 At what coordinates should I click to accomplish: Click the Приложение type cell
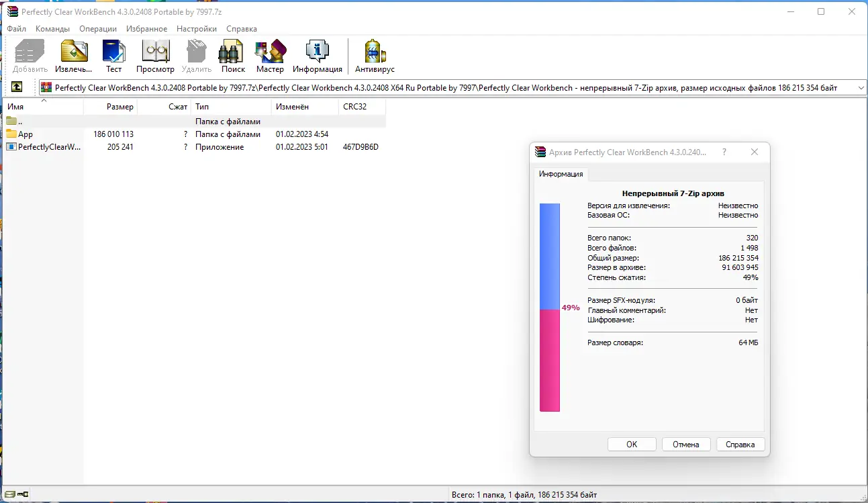point(220,147)
